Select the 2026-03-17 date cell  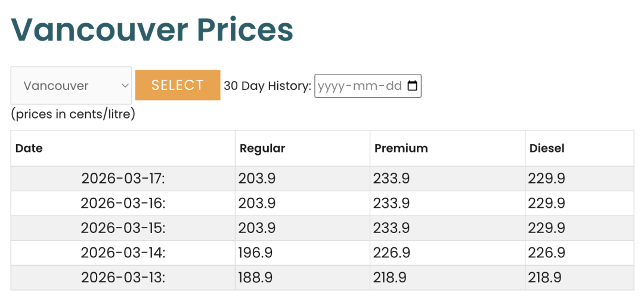(x=123, y=179)
